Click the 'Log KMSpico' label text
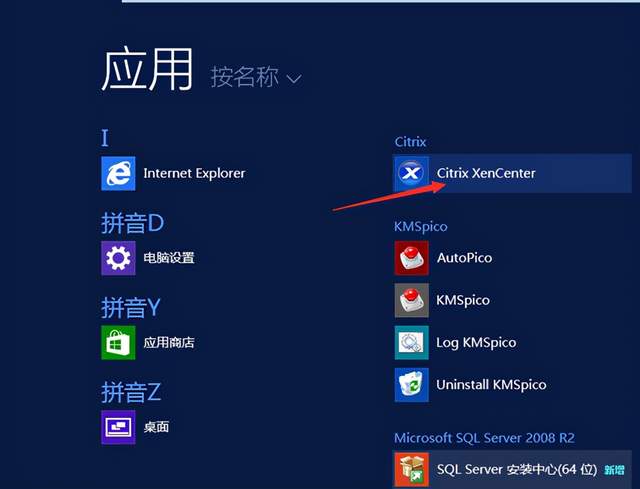The width and height of the screenshot is (640, 489). [476, 343]
